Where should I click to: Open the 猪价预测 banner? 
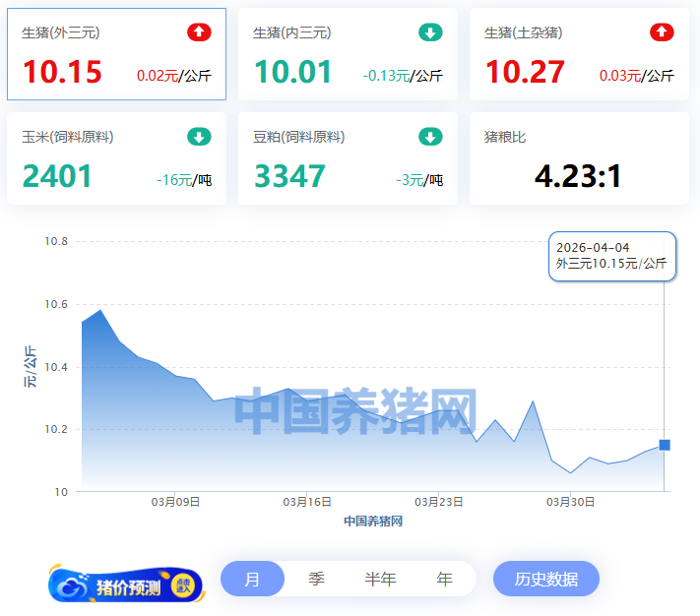[x=126, y=584]
